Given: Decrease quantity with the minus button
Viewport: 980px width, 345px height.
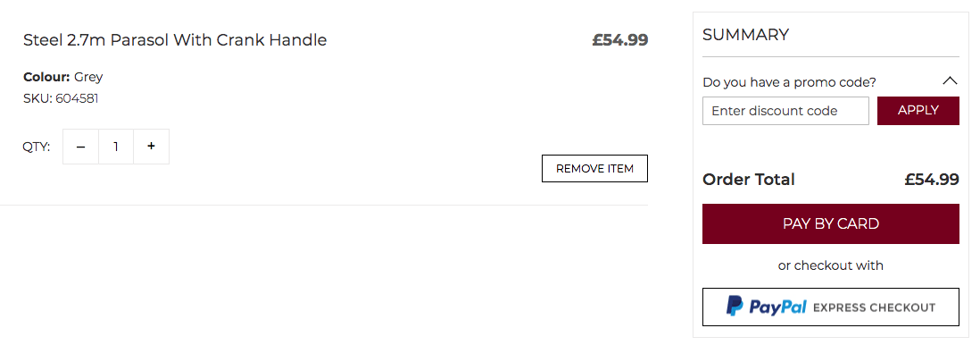Looking at the screenshot, I should 80,147.
